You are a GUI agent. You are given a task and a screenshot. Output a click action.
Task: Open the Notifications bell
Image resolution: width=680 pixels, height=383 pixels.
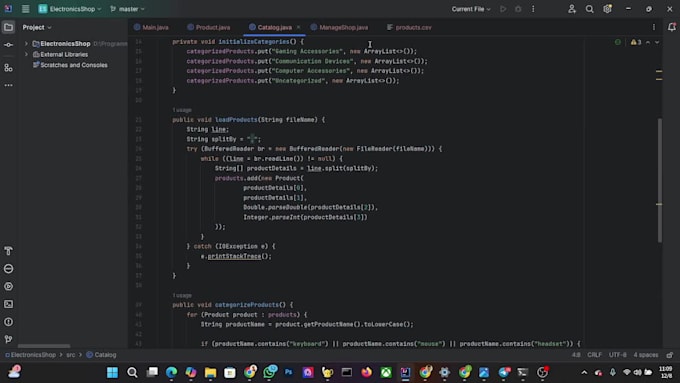coord(672,27)
